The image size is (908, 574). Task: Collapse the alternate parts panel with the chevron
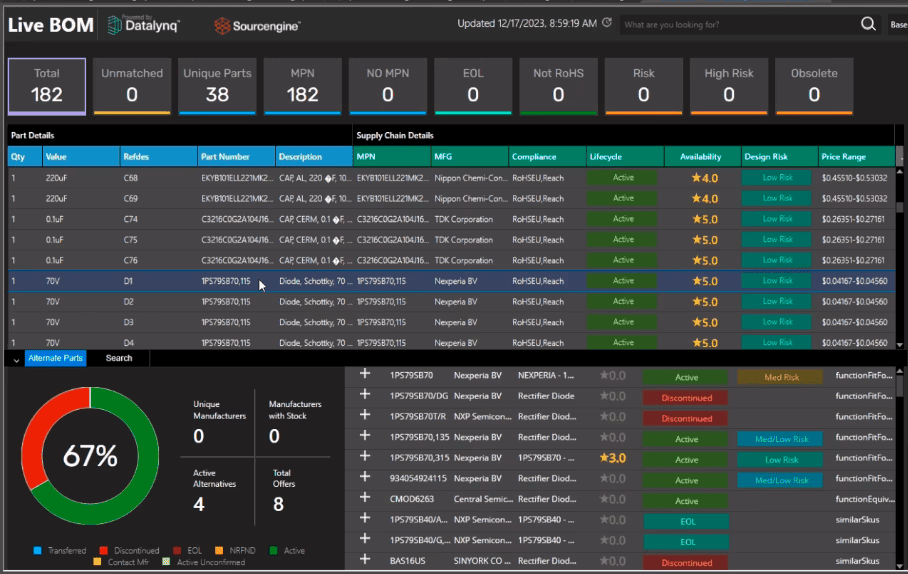(x=16, y=359)
